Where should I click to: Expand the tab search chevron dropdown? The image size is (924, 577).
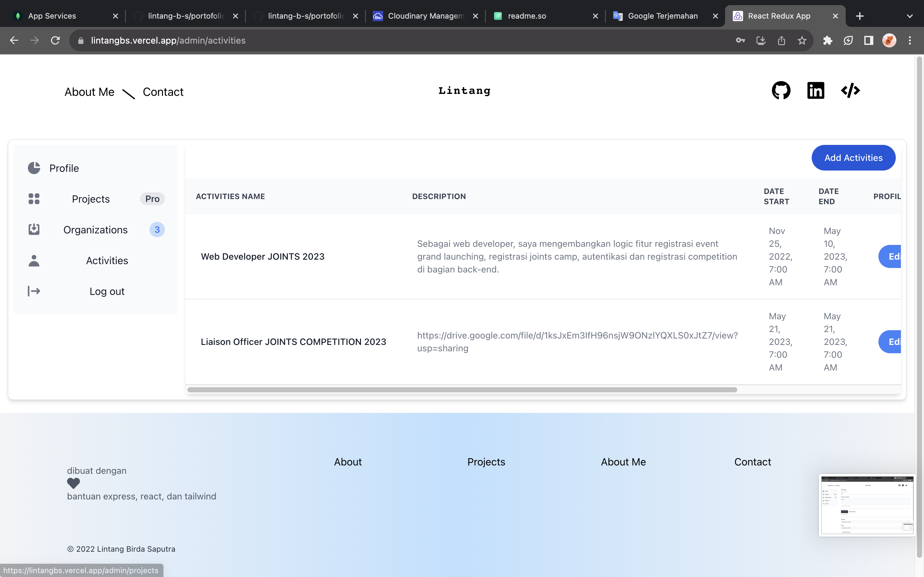(x=910, y=16)
